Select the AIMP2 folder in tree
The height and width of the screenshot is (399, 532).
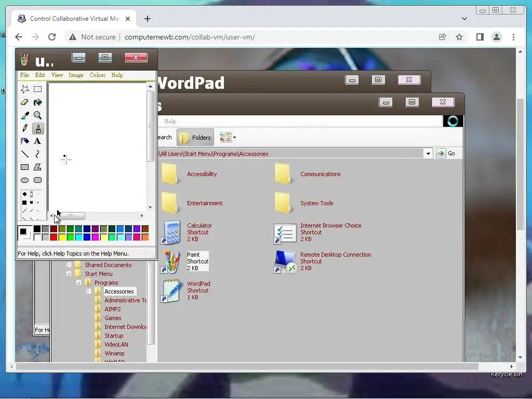pos(113,309)
